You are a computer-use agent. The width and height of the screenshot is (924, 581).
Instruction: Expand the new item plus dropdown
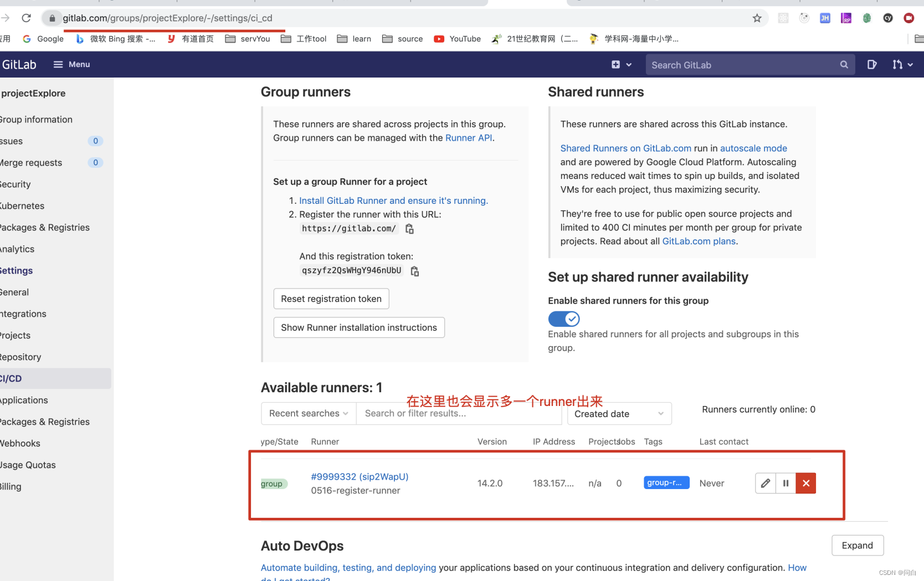(621, 65)
